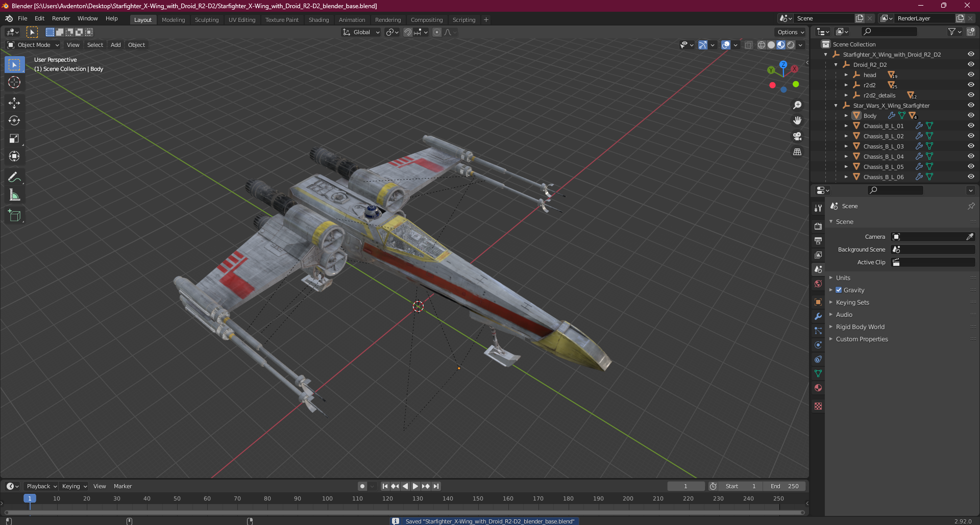Open the File menu

[22, 18]
